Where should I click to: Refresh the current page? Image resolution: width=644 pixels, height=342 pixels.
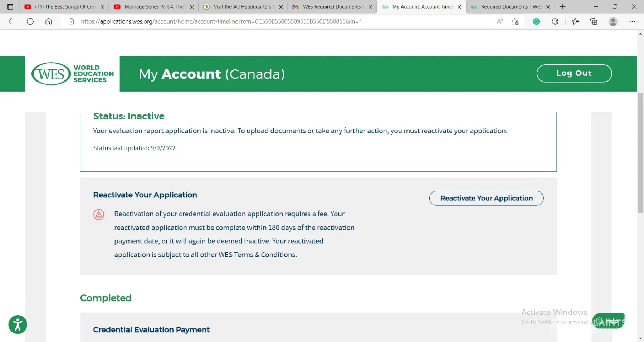point(30,21)
